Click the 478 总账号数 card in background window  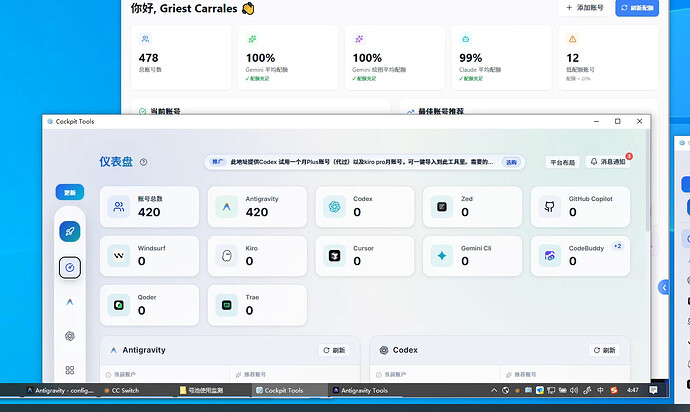181,58
